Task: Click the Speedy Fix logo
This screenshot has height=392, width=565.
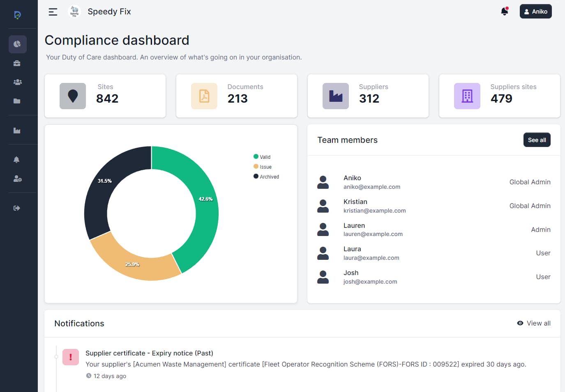Action: [74, 11]
